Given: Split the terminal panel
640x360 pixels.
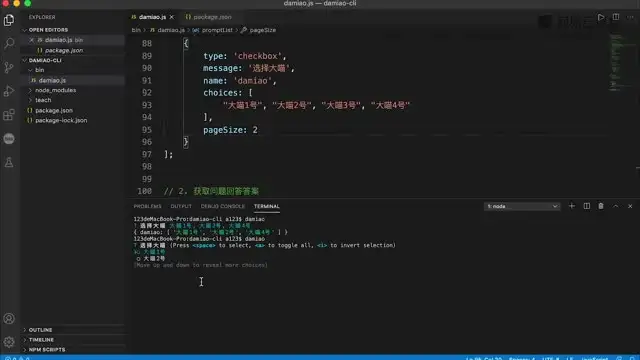Looking at the screenshot, I should tap(587, 206).
